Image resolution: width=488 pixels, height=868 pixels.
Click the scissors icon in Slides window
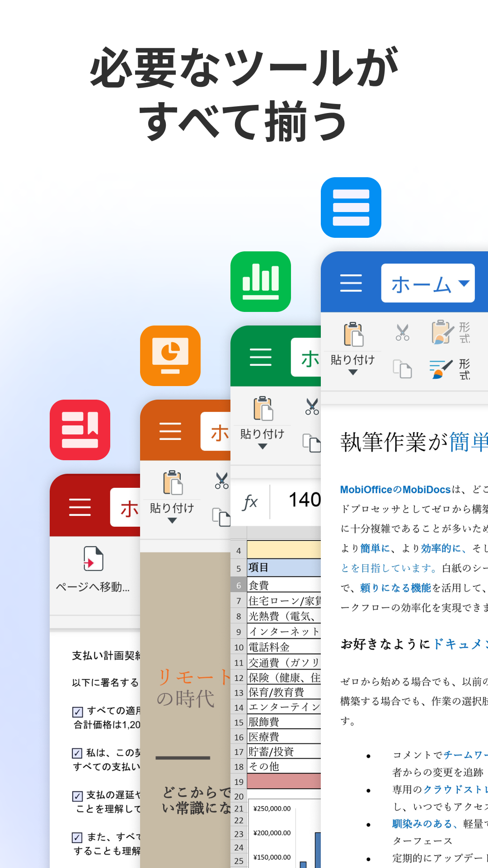(221, 481)
